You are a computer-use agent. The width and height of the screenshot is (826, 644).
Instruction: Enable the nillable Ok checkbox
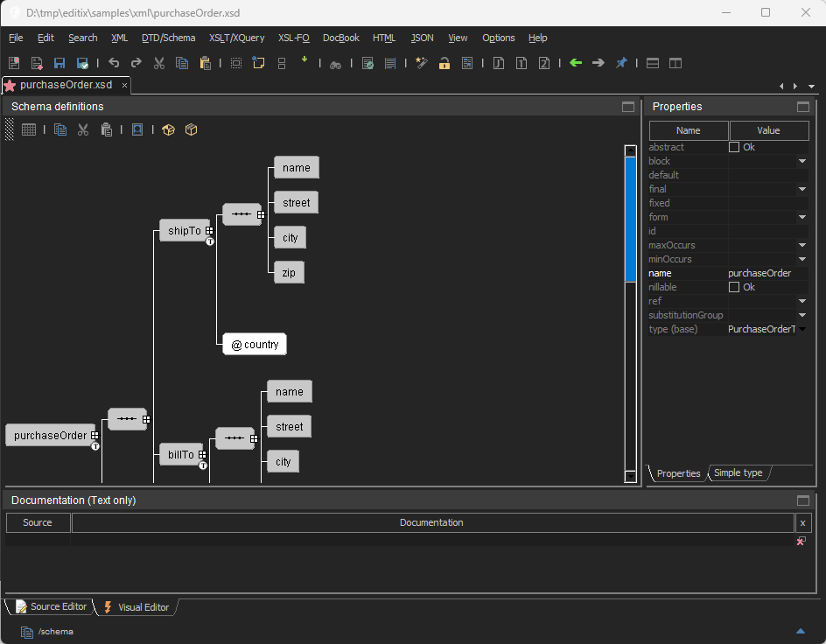pyautogui.click(x=734, y=287)
